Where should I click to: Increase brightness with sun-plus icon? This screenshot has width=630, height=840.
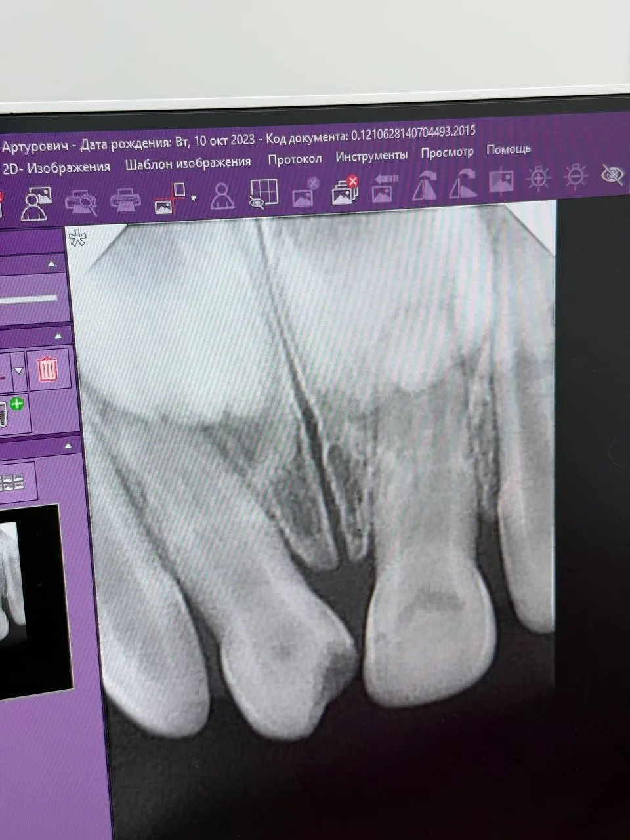click(x=539, y=178)
